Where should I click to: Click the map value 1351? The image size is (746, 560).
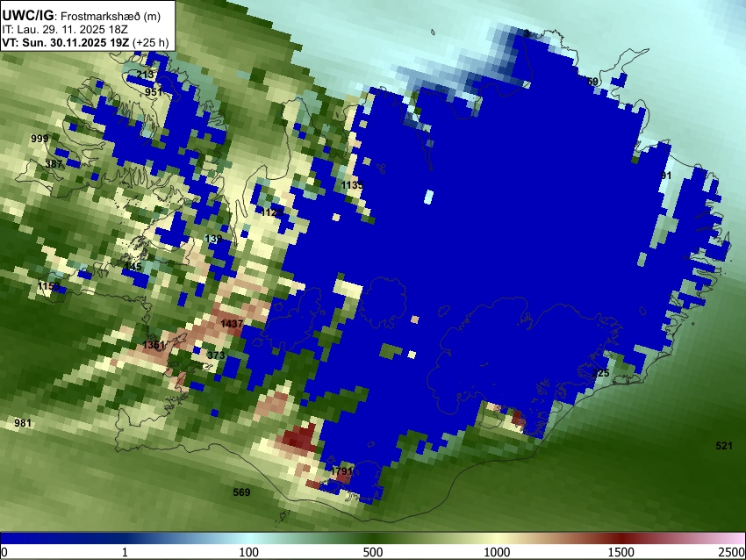pyautogui.click(x=154, y=344)
